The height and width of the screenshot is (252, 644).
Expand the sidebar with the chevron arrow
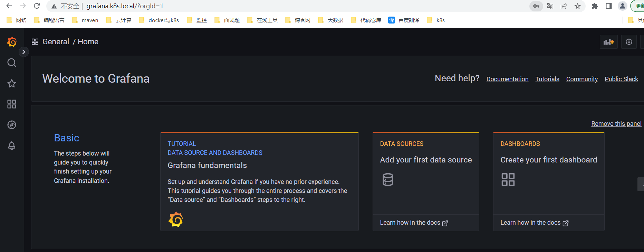(23, 52)
